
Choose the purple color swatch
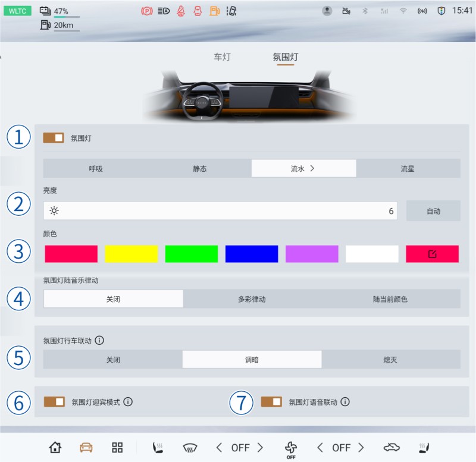pyautogui.click(x=312, y=254)
